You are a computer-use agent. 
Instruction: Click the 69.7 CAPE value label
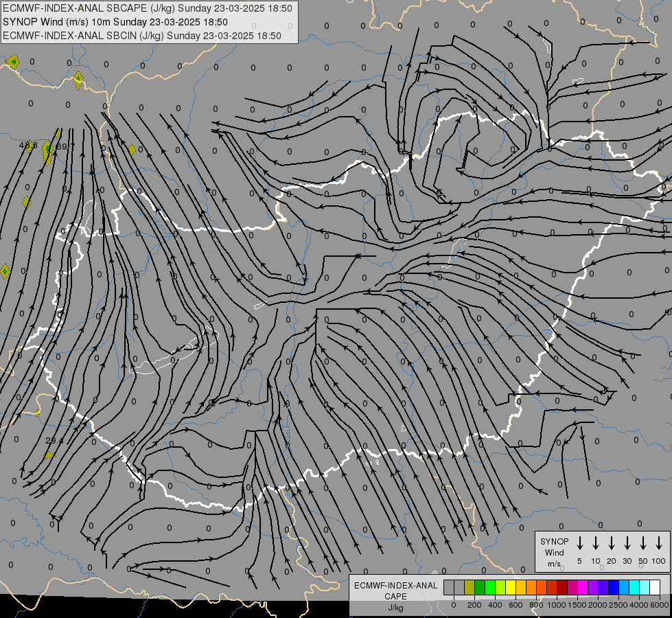tap(65, 146)
